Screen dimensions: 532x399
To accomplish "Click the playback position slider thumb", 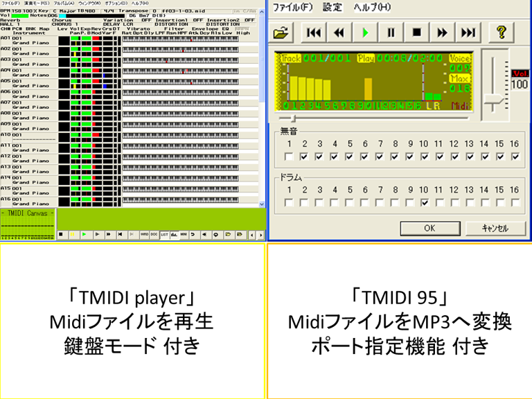I will [294, 118].
